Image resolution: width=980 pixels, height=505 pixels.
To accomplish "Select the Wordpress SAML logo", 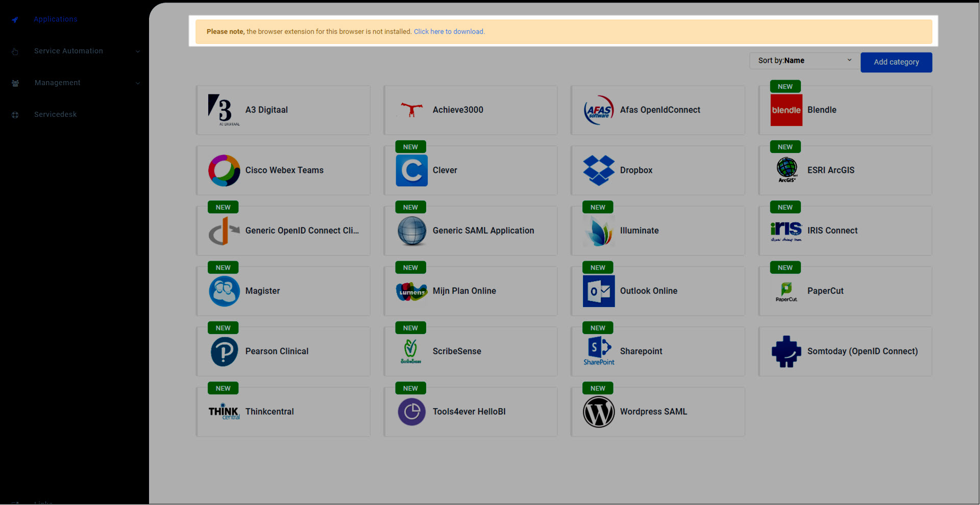I will point(599,412).
